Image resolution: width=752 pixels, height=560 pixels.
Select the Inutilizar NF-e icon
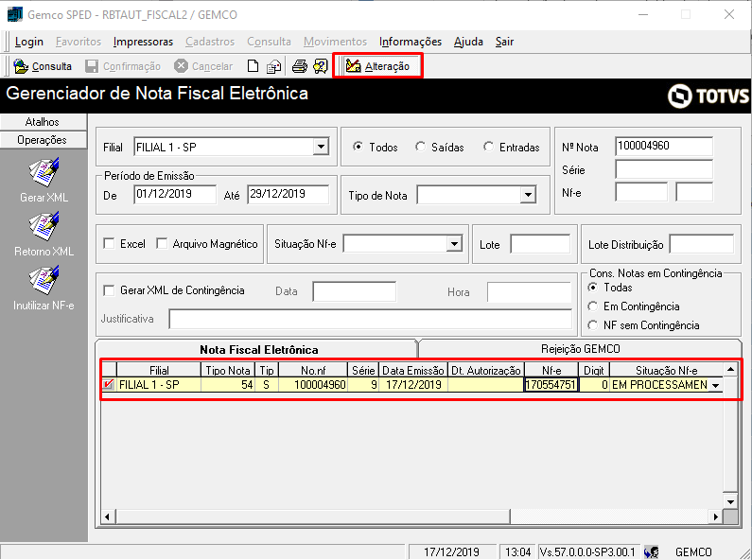(44, 281)
